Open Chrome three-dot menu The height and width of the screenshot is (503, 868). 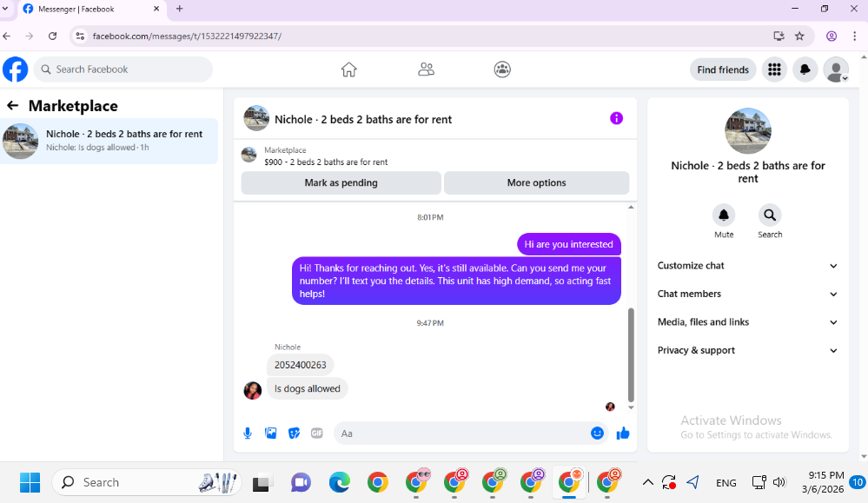[x=855, y=36]
